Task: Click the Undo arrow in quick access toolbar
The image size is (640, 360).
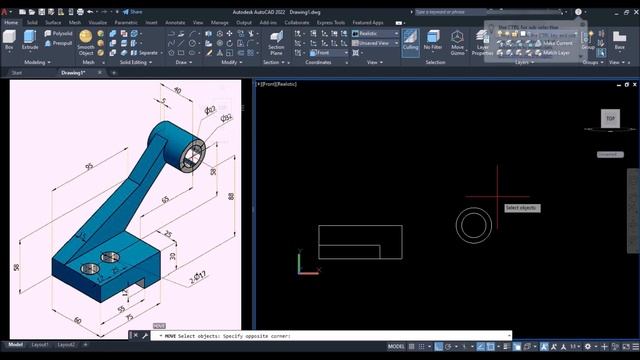Action: point(90,12)
